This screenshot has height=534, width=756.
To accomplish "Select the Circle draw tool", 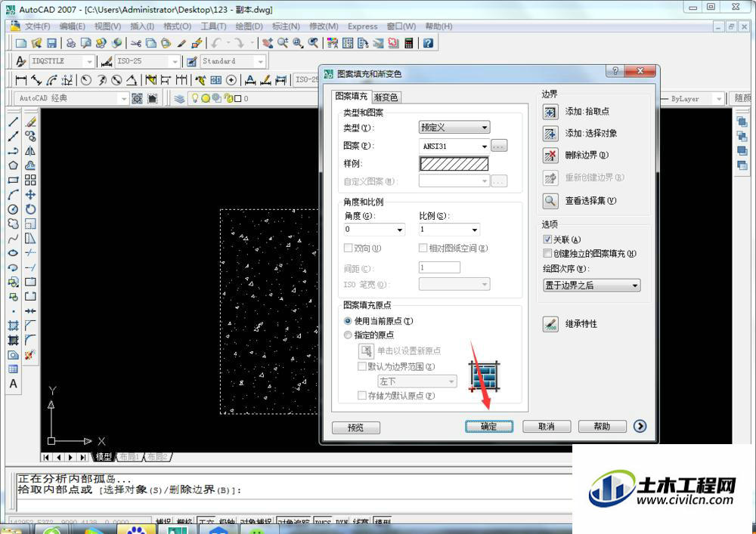I will [13, 209].
